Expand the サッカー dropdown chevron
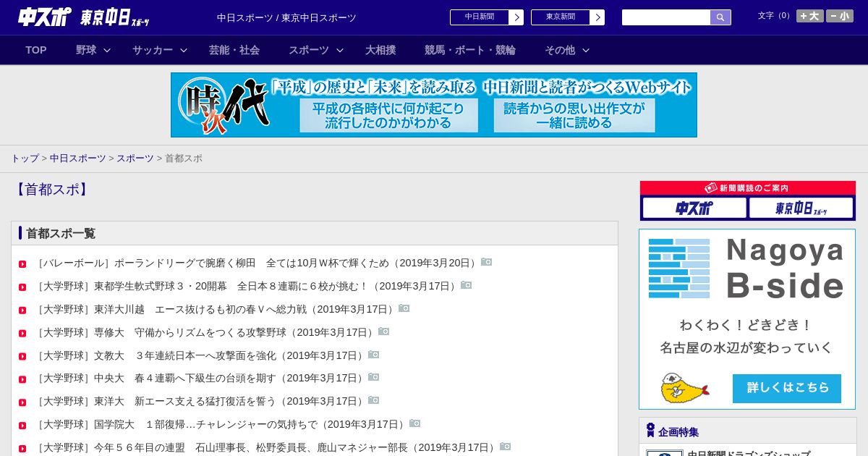 coord(184,50)
